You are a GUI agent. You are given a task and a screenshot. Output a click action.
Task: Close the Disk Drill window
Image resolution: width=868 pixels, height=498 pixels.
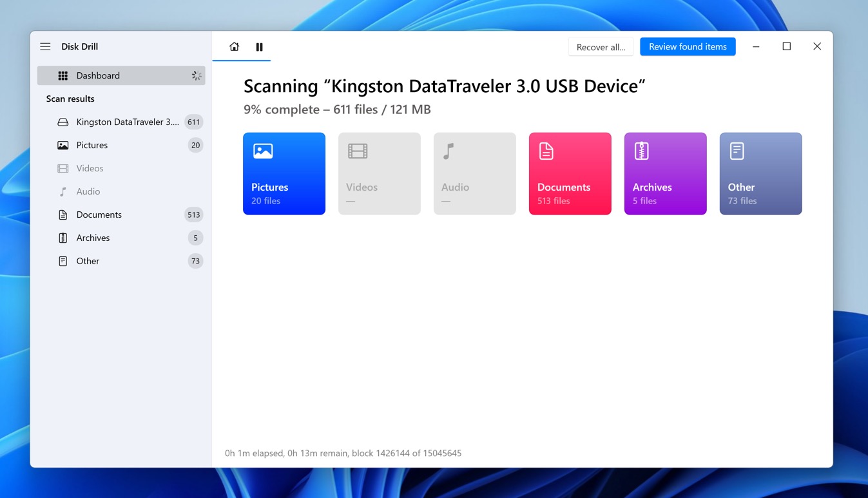(817, 46)
